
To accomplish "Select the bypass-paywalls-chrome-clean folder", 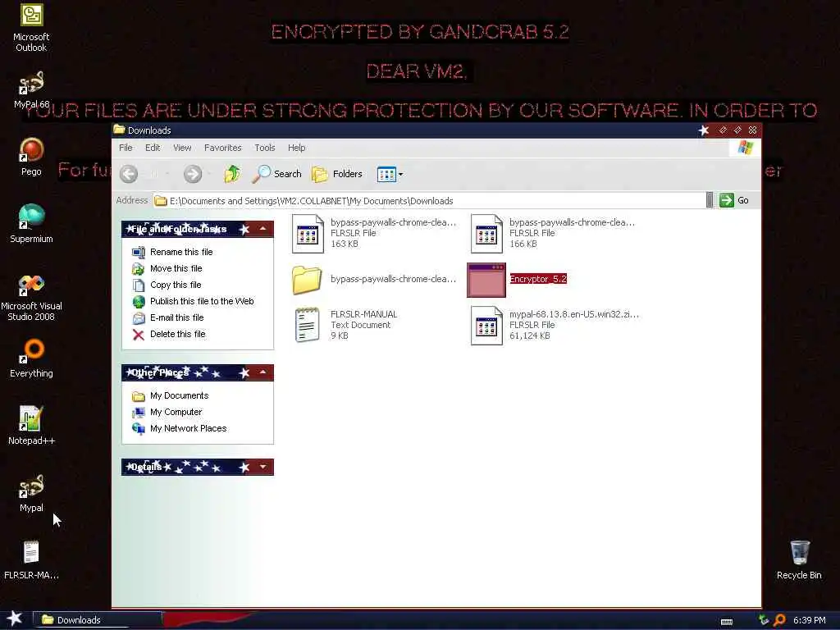I will [374, 280].
